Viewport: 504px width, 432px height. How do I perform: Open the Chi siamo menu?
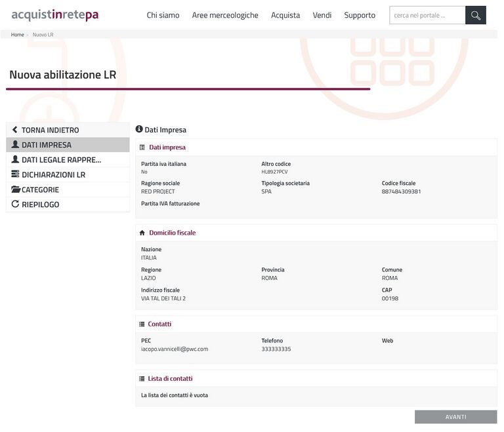163,15
